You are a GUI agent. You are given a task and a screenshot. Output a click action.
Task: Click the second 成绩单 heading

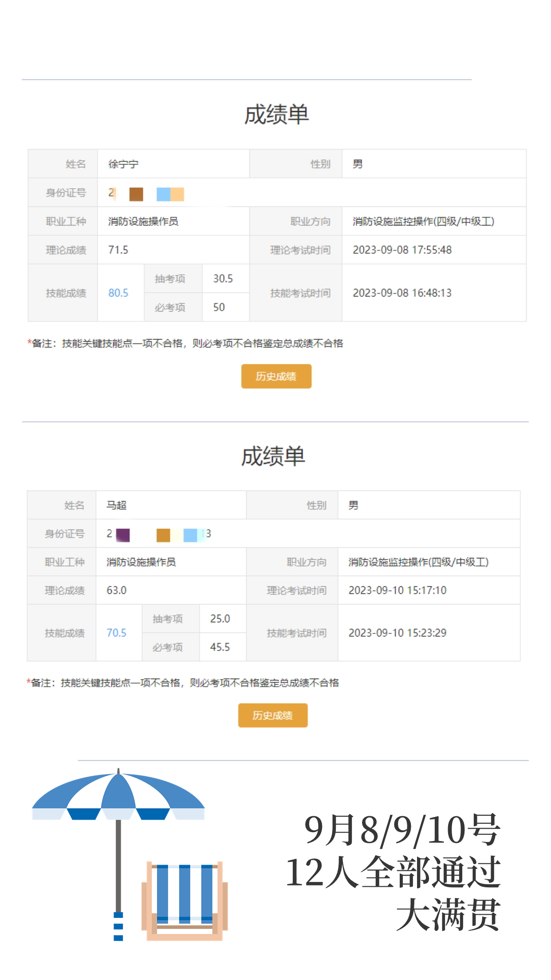pyautogui.click(x=273, y=456)
